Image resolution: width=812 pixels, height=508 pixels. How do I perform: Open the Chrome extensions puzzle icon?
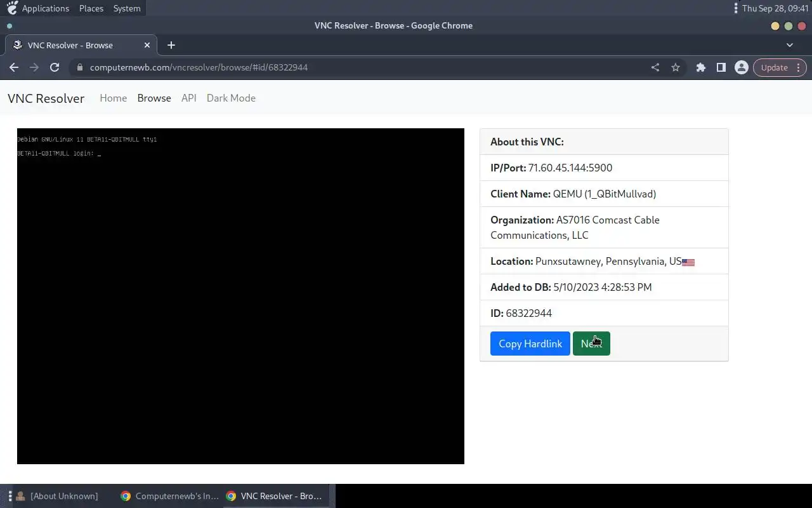(701, 67)
